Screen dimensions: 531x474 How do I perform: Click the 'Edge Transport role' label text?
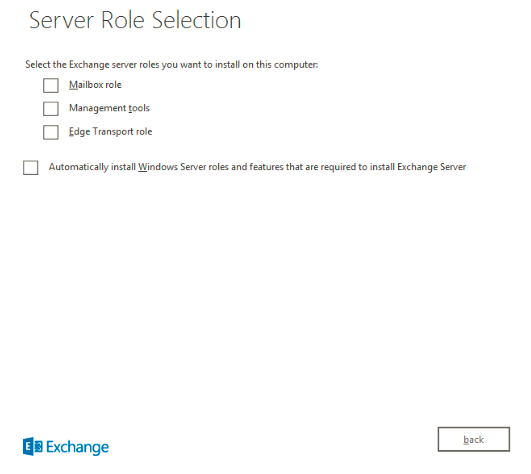point(110,132)
